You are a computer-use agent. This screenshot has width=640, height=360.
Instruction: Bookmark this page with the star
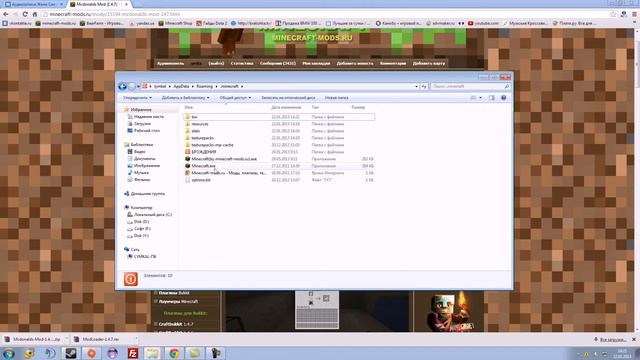tap(613, 14)
